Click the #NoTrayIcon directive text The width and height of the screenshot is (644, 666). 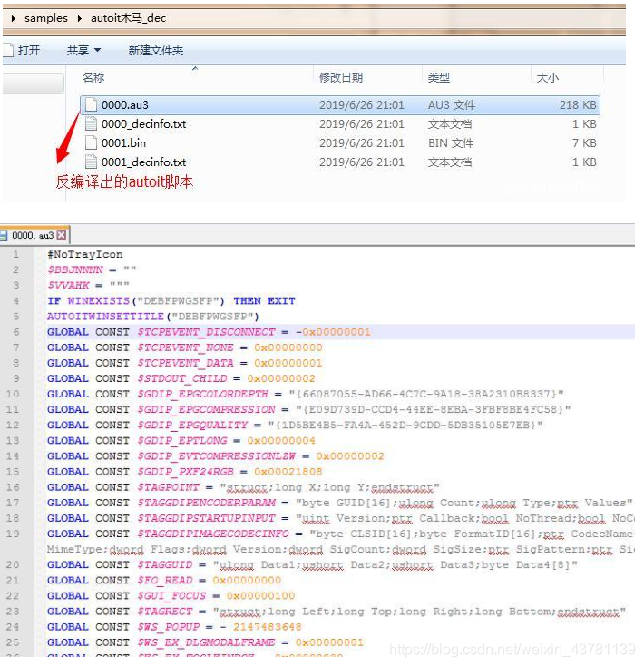[85, 254]
